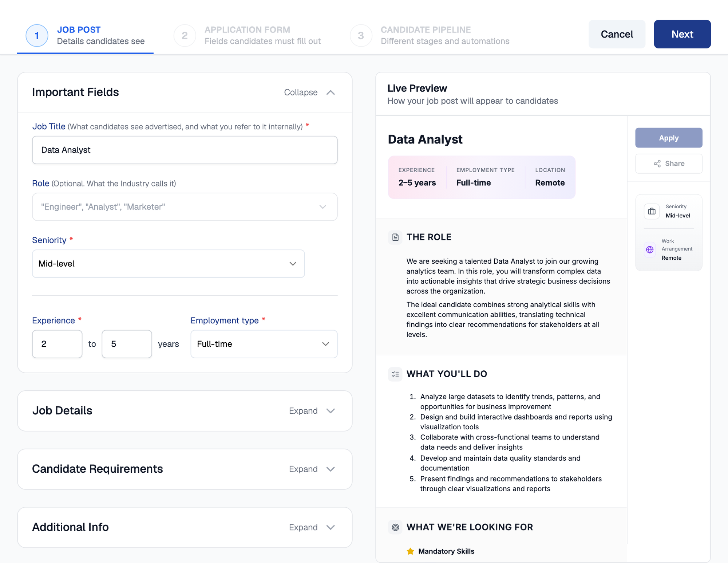Click the document icon beside THE ROLE
The width and height of the screenshot is (728, 563).
tap(395, 237)
